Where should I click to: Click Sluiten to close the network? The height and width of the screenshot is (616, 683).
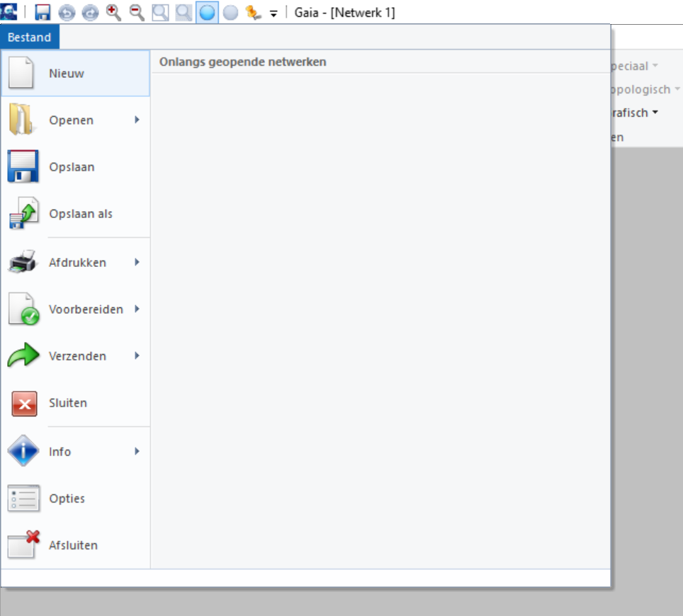coord(68,403)
